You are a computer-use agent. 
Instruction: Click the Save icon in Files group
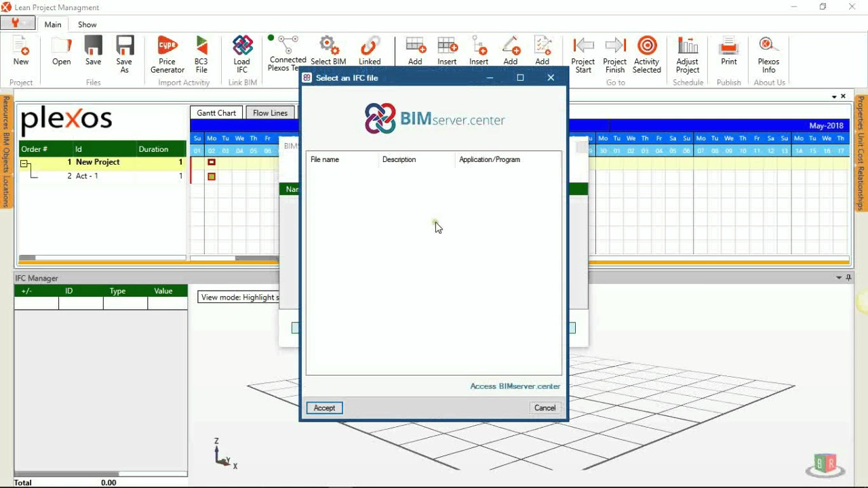pos(93,46)
